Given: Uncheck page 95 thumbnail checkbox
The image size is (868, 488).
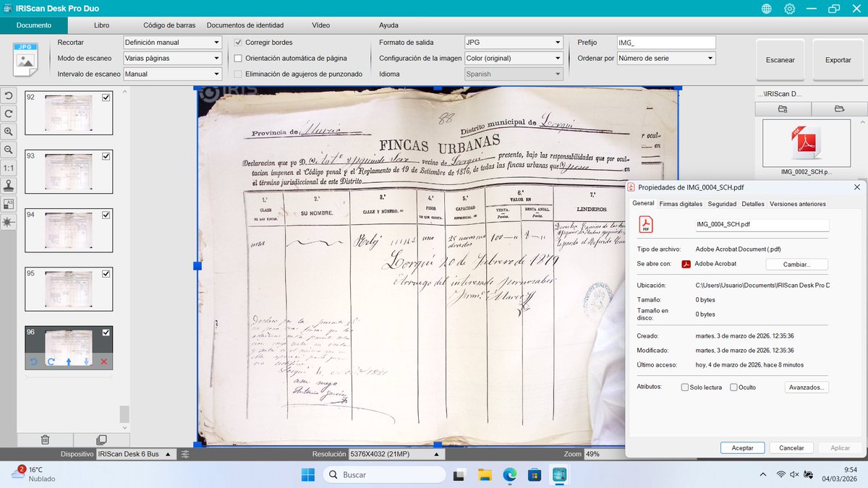Looking at the screenshot, I should tap(106, 274).
